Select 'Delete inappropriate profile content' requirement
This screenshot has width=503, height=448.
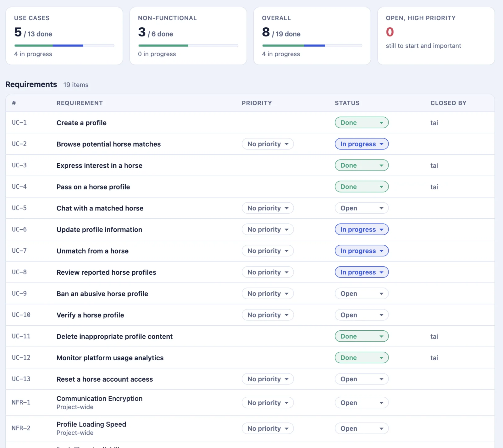pos(114,337)
